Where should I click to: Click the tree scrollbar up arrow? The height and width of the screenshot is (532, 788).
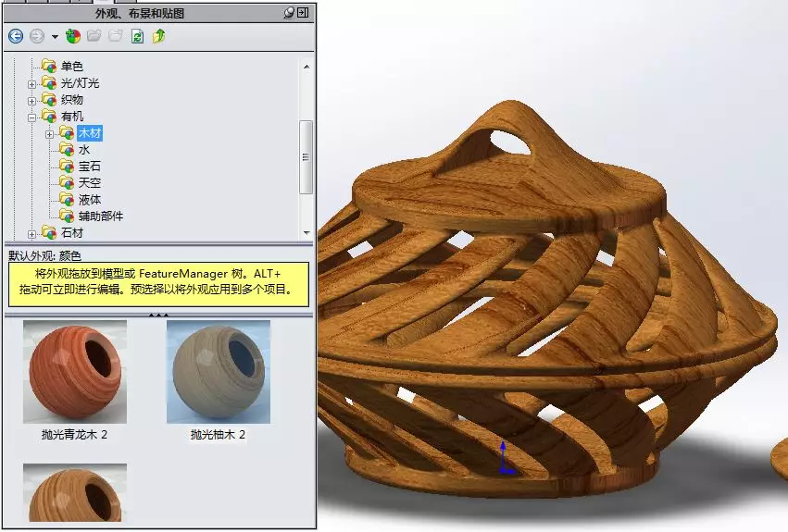click(x=306, y=67)
